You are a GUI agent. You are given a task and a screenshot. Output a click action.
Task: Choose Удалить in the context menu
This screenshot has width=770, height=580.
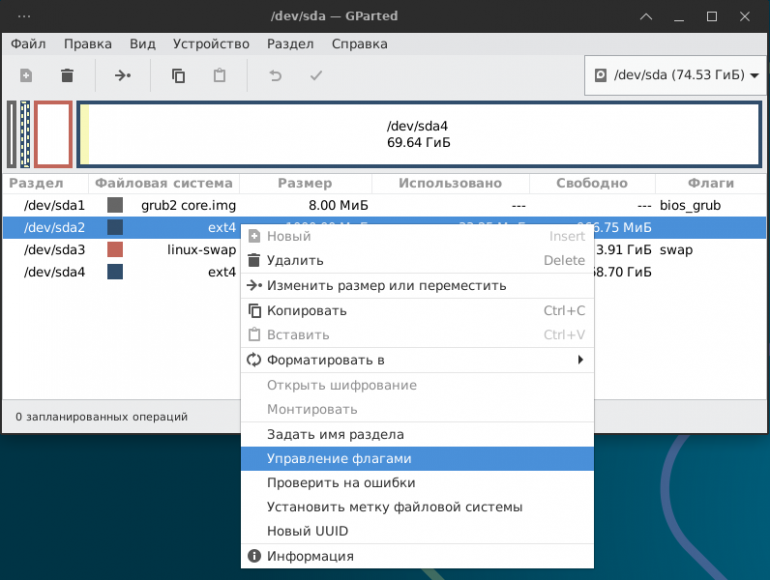point(417,260)
